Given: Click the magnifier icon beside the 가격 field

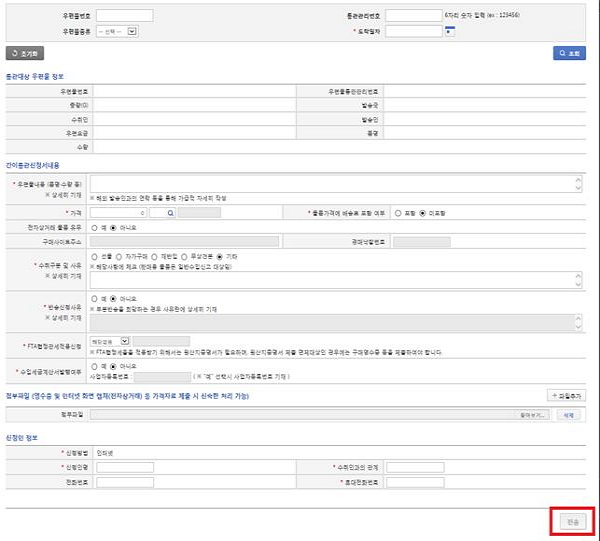Looking at the screenshot, I should (171, 213).
